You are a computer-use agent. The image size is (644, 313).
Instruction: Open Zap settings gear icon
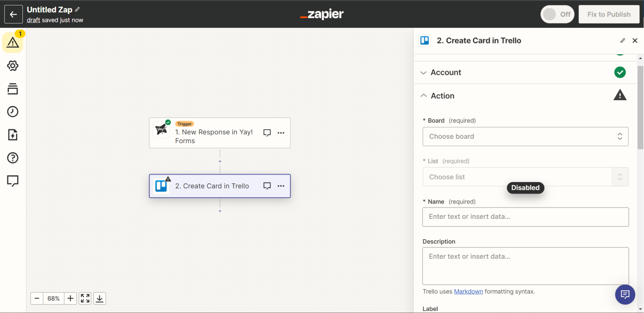[12, 66]
